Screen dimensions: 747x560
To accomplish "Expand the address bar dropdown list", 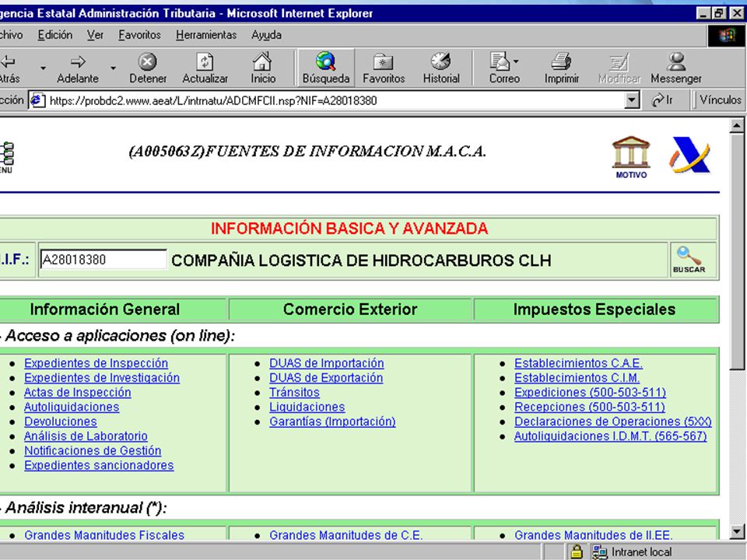I will 632,100.
